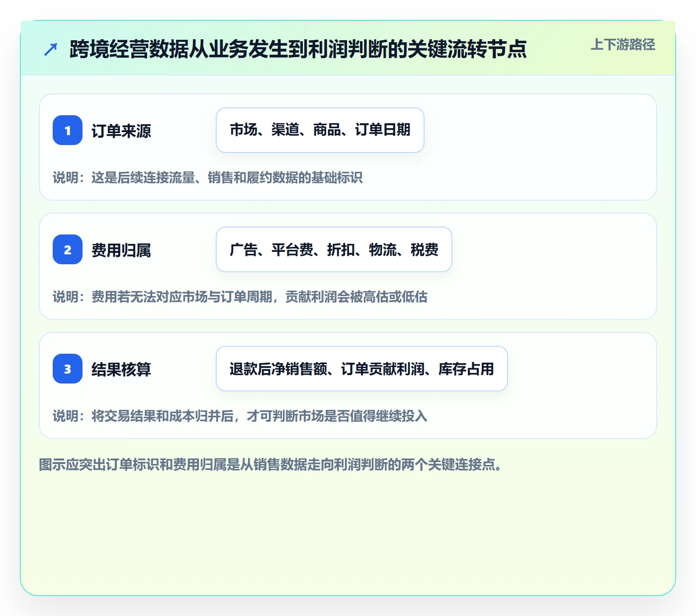The width and height of the screenshot is (696, 616).
Task: Click the 广告、平台费、折扣、物流、税费 box
Action: [334, 249]
